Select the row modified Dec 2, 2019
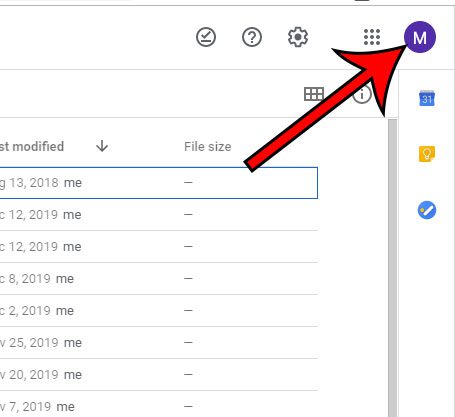The height and width of the screenshot is (417, 455). coord(159,311)
